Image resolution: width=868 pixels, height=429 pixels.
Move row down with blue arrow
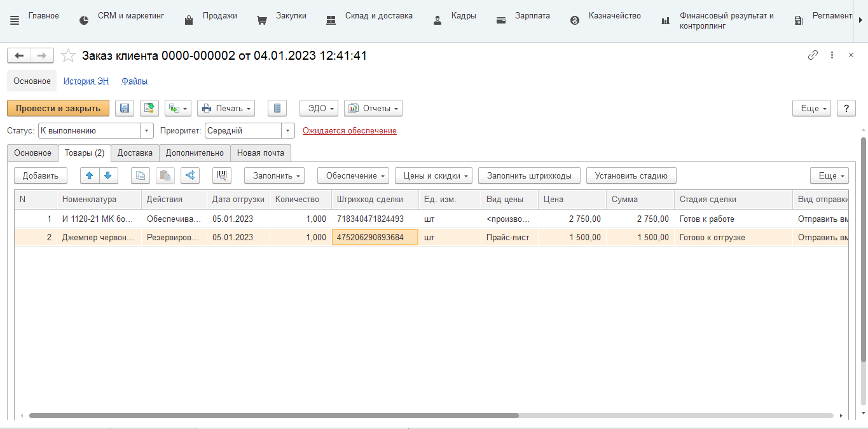tap(108, 175)
